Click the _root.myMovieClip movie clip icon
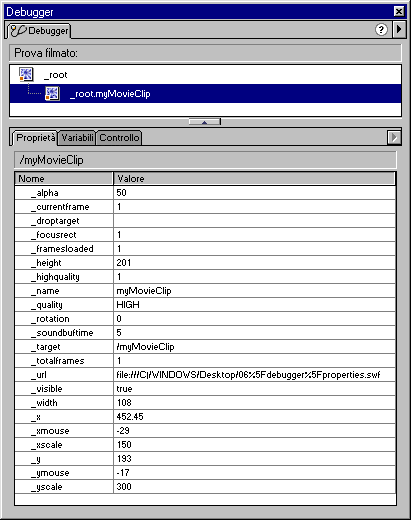Screen dimensions: 411x520 [x=52, y=94]
